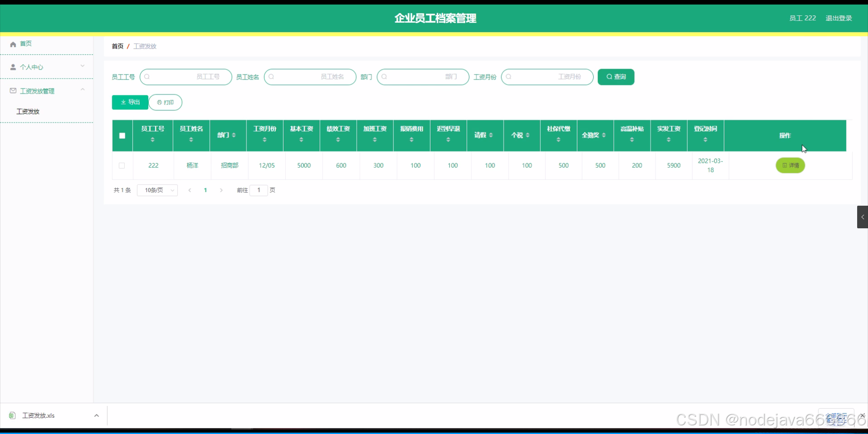Viewport: 868px width, 434px height.
Task: Sort the table by 社保代缴 using its sort arrows
Action: pyautogui.click(x=558, y=140)
